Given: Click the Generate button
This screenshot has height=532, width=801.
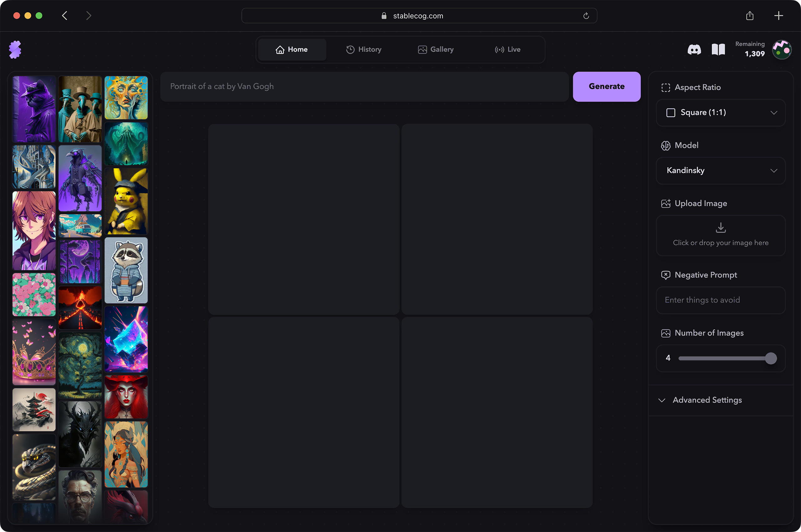Looking at the screenshot, I should click(x=606, y=86).
